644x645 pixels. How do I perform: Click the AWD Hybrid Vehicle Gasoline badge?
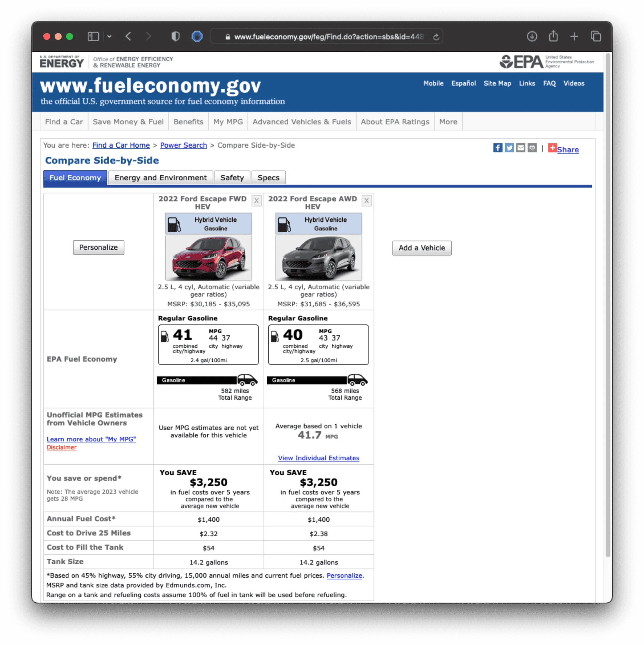coord(319,224)
